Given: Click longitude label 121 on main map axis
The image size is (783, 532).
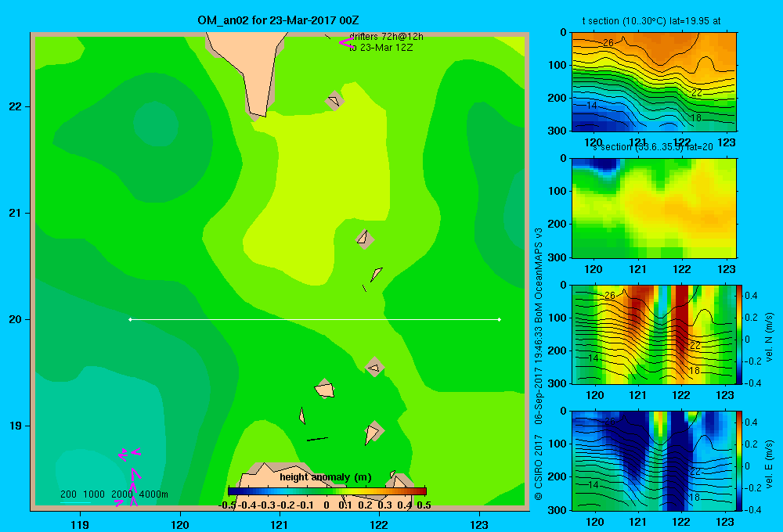Looking at the screenshot, I should click(280, 524).
